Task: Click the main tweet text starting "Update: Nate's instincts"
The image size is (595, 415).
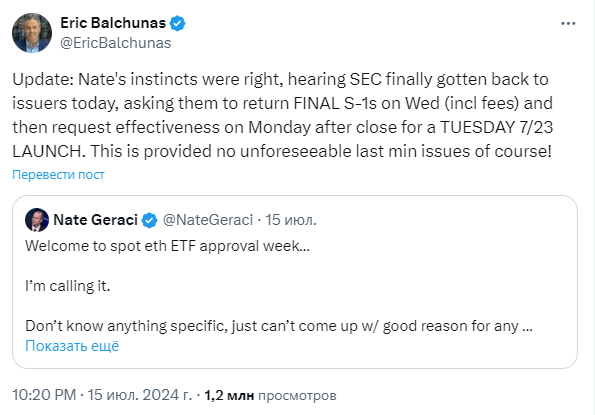Action: [x=282, y=115]
